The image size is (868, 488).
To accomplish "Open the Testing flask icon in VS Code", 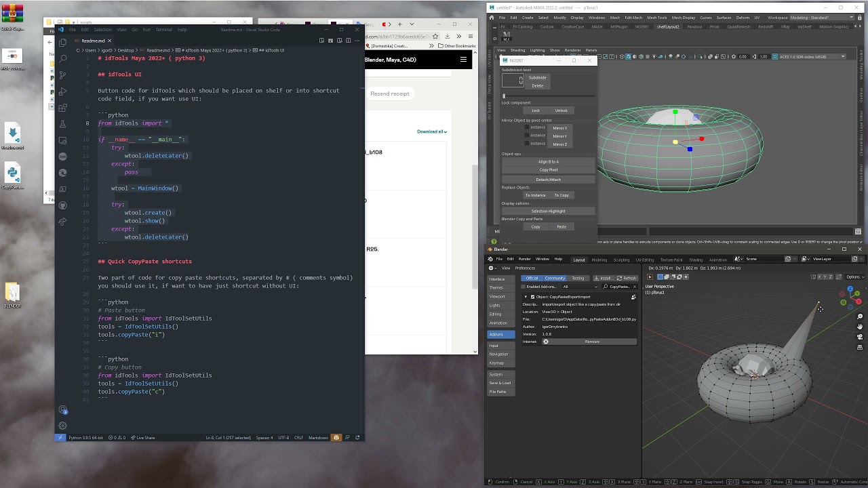I will pos(63,123).
